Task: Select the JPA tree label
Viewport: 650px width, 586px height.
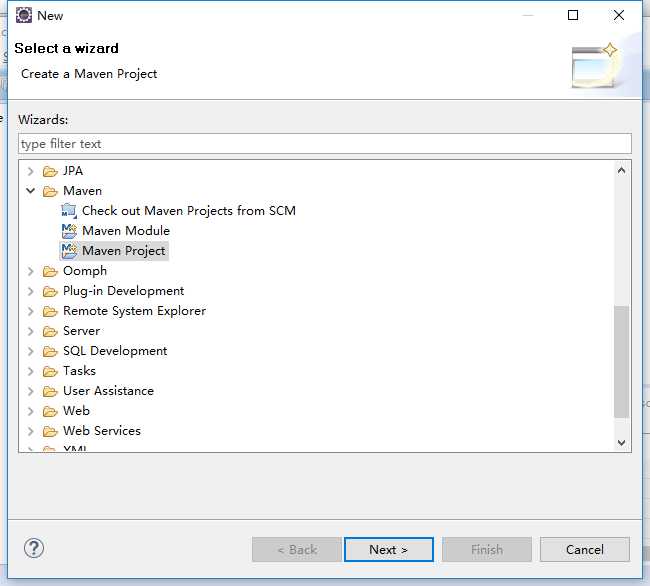Action: 73,171
